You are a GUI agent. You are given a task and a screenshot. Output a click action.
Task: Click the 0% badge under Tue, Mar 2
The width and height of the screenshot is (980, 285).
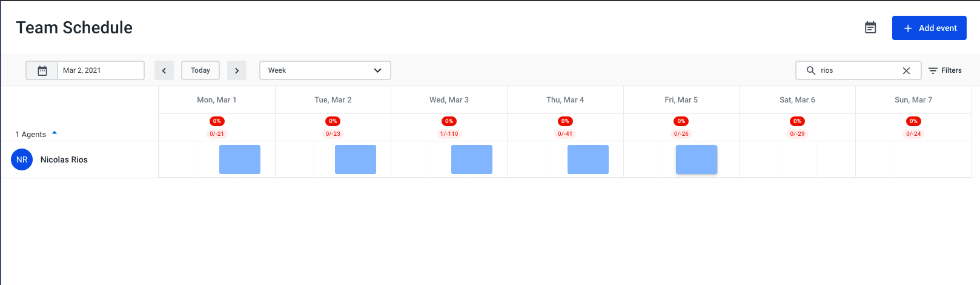333,121
